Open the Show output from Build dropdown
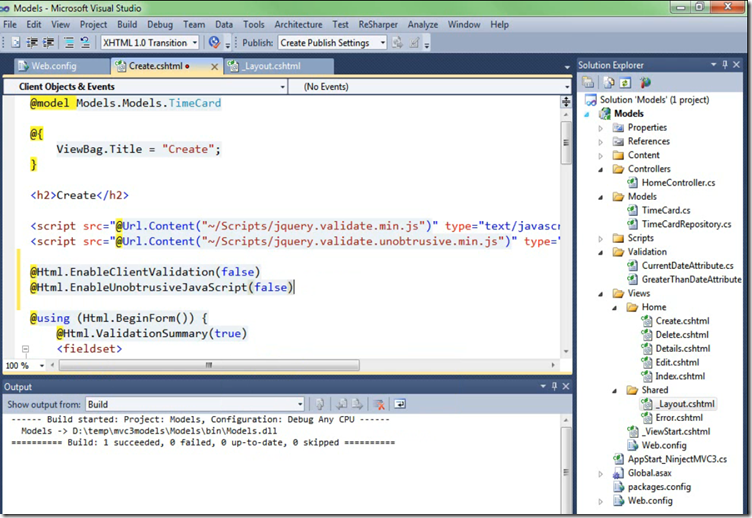This screenshot has width=752, height=518. pos(300,404)
